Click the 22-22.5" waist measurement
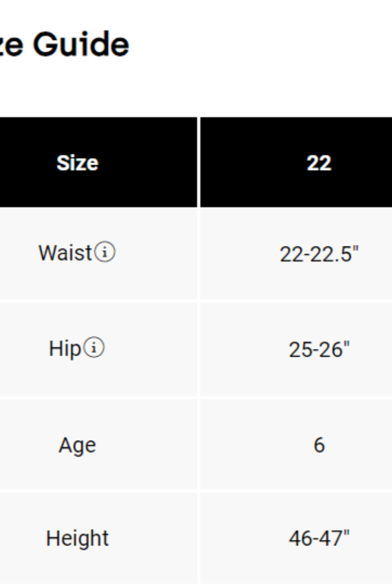 click(319, 254)
